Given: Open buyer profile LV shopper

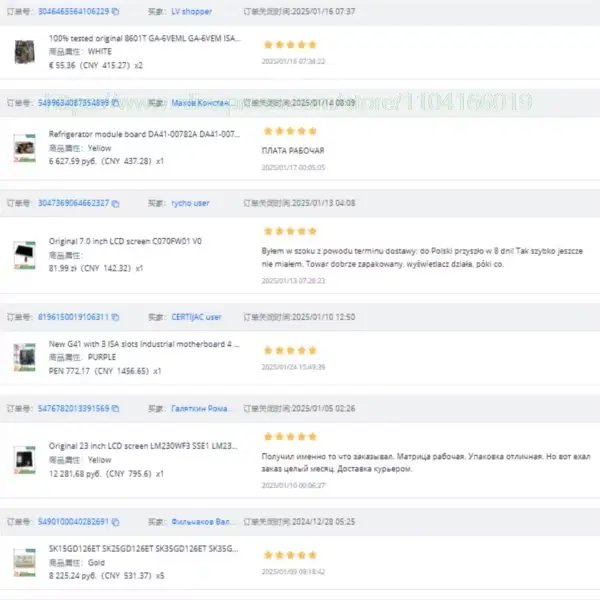Looking at the screenshot, I should point(191,11).
